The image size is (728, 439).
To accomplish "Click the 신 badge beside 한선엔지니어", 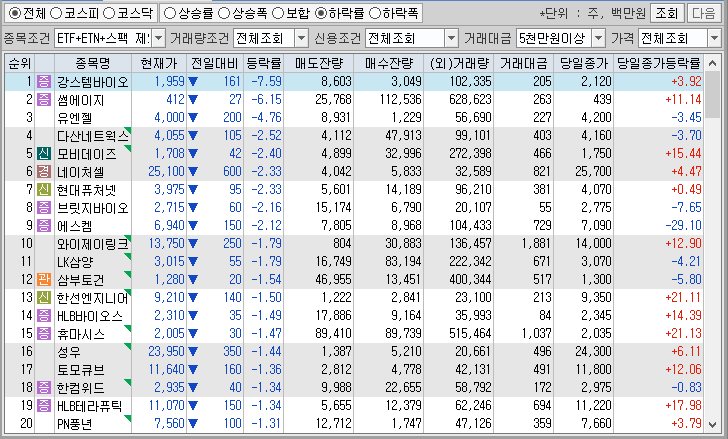I will pos(44,297).
